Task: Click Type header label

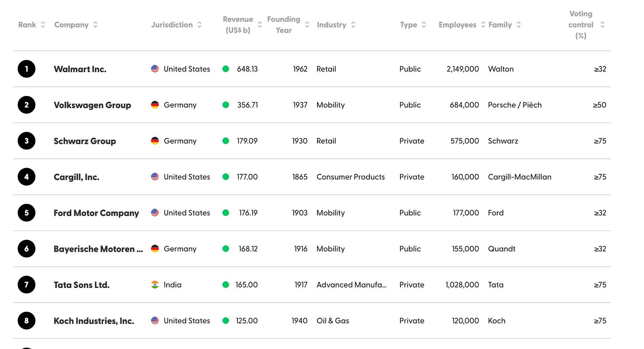Action: tap(409, 25)
